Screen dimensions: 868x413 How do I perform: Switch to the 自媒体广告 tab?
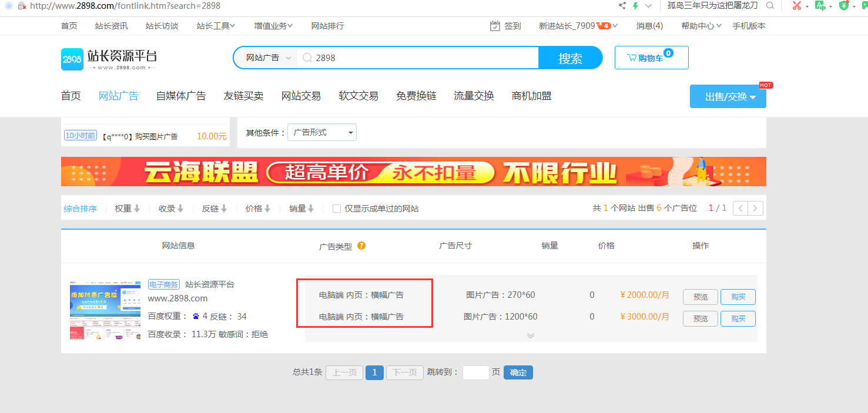tap(180, 96)
